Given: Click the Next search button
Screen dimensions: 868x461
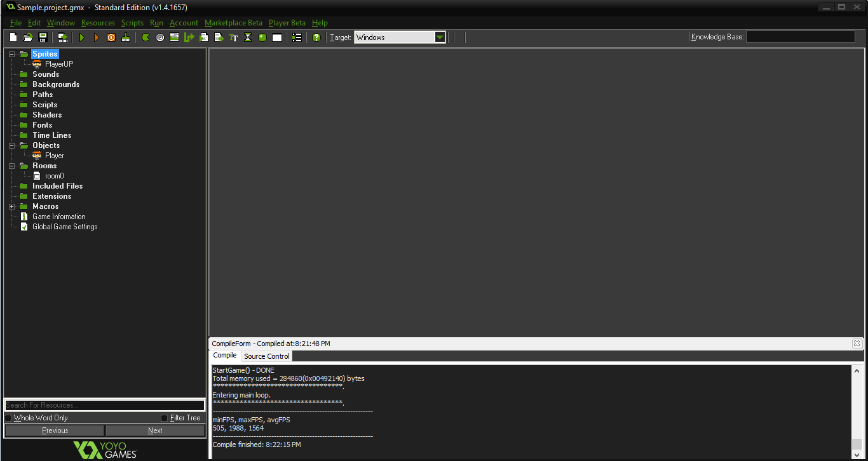Looking at the screenshot, I should [x=155, y=431].
